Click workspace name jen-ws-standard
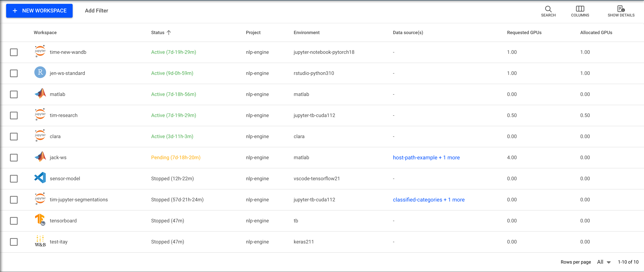Image resolution: width=644 pixels, height=272 pixels. [67, 73]
